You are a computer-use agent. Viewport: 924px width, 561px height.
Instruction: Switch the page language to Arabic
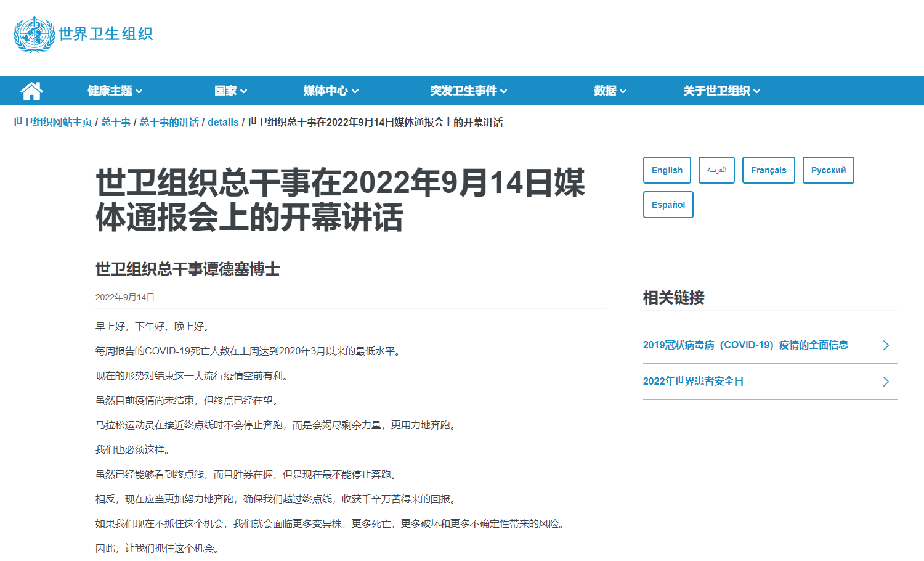click(x=716, y=170)
